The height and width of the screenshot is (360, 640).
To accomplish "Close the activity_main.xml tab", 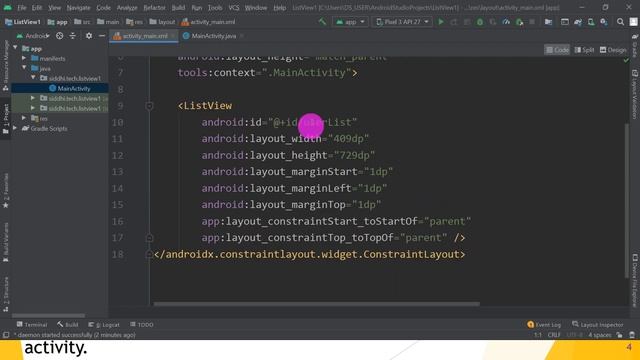I will (x=173, y=36).
